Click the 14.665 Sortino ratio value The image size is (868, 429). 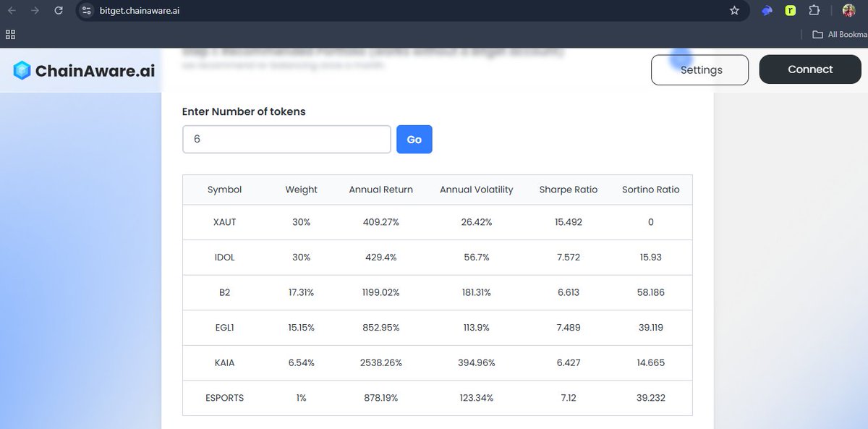tap(651, 362)
